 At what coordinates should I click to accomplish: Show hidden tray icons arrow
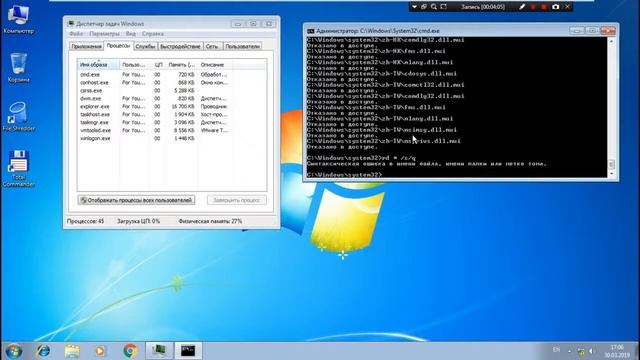click(x=570, y=351)
